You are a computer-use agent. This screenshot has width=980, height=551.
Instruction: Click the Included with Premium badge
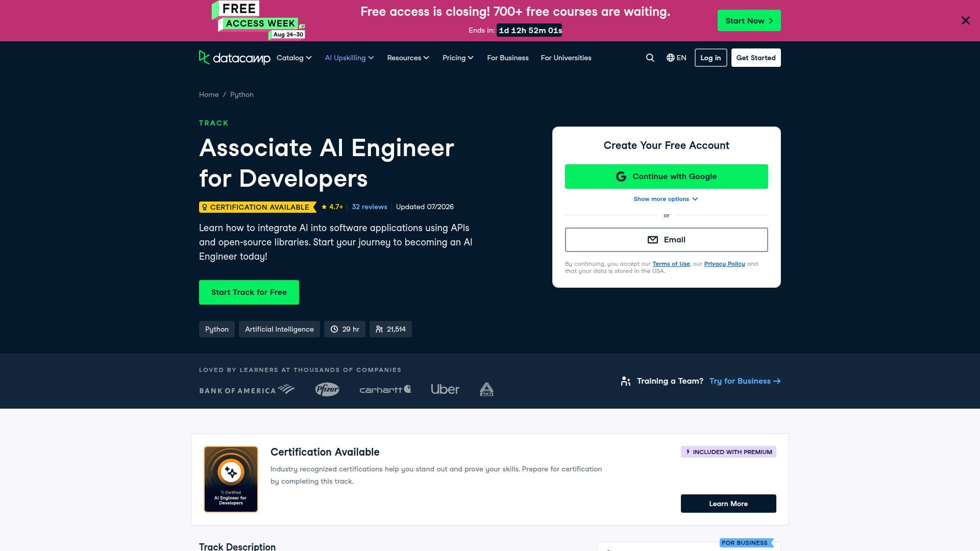coord(728,452)
